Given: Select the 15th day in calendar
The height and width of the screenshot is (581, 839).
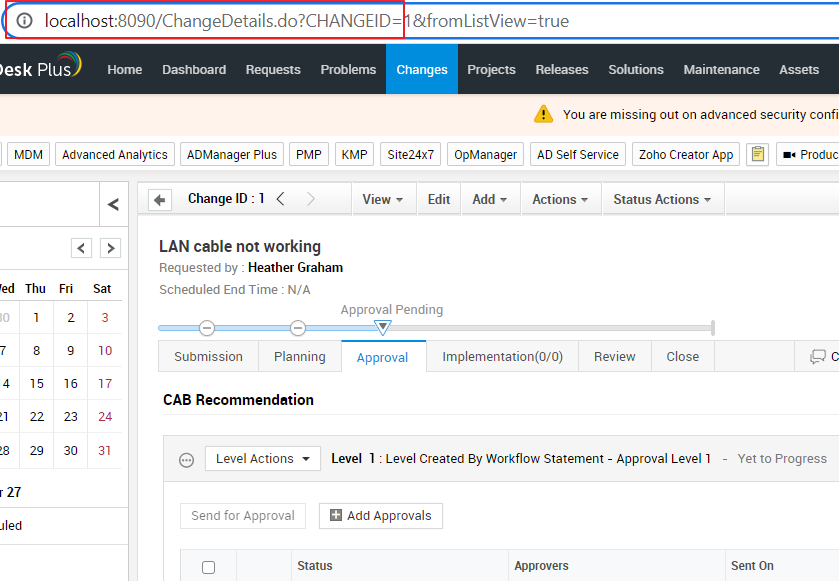Looking at the screenshot, I should click(36, 384).
